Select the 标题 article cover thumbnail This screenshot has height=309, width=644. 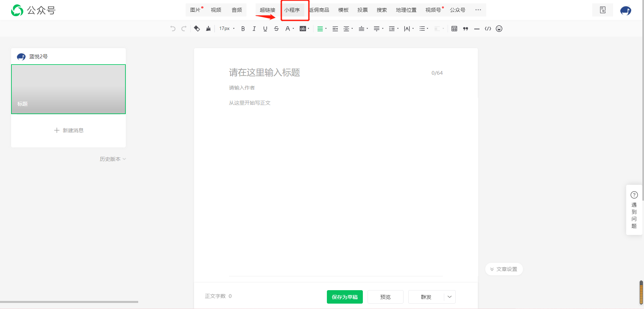(68, 89)
